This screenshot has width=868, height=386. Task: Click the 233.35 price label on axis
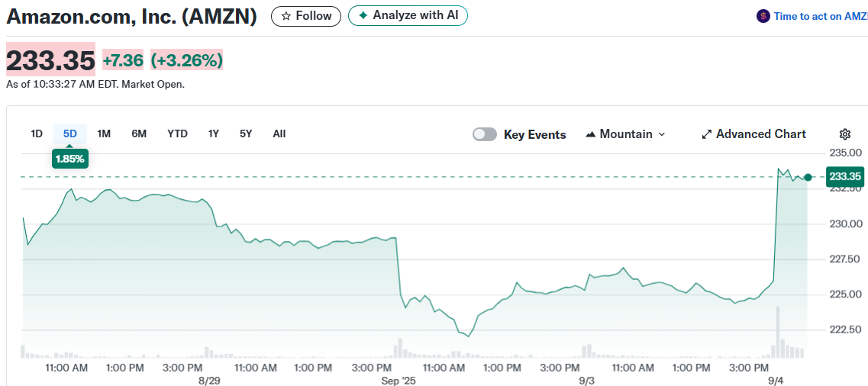pos(844,177)
